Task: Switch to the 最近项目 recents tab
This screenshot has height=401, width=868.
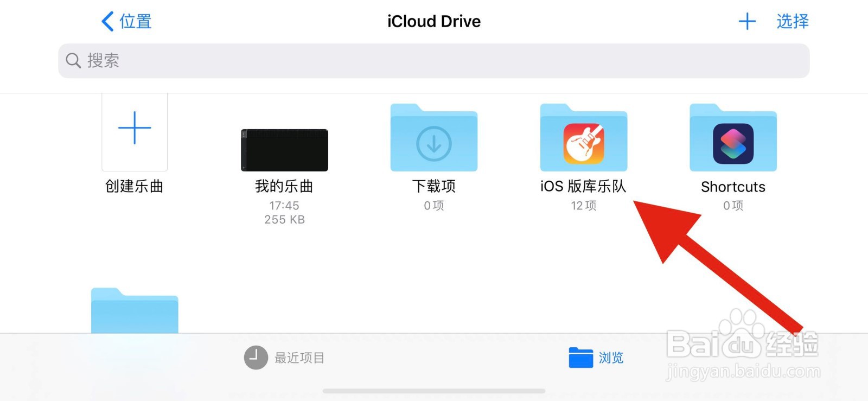Action: point(284,358)
